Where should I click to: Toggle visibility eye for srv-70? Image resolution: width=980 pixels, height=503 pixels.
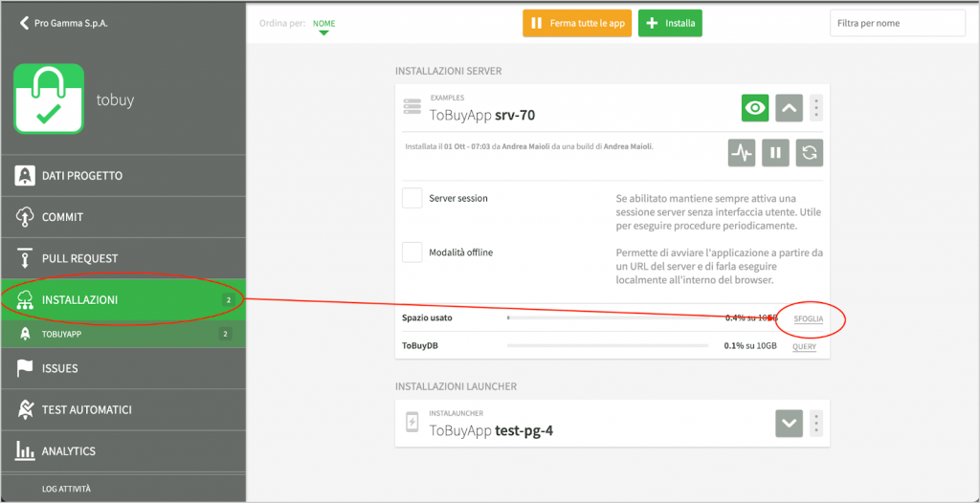(x=756, y=108)
